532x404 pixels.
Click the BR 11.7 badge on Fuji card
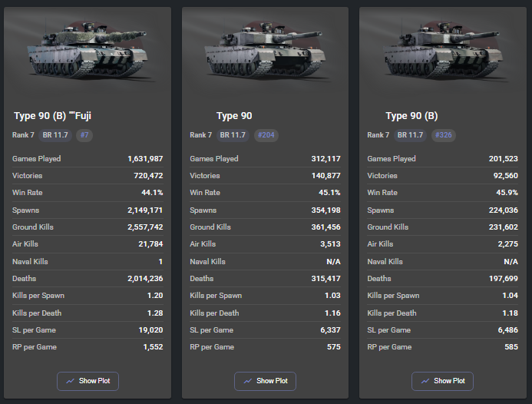pos(56,135)
